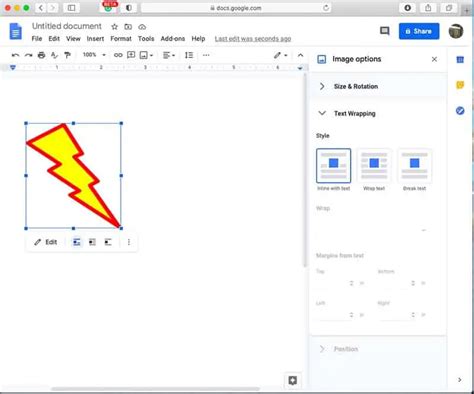This screenshot has height=394, width=474.
Task: Open the Add-ons menu
Action: tap(173, 39)
